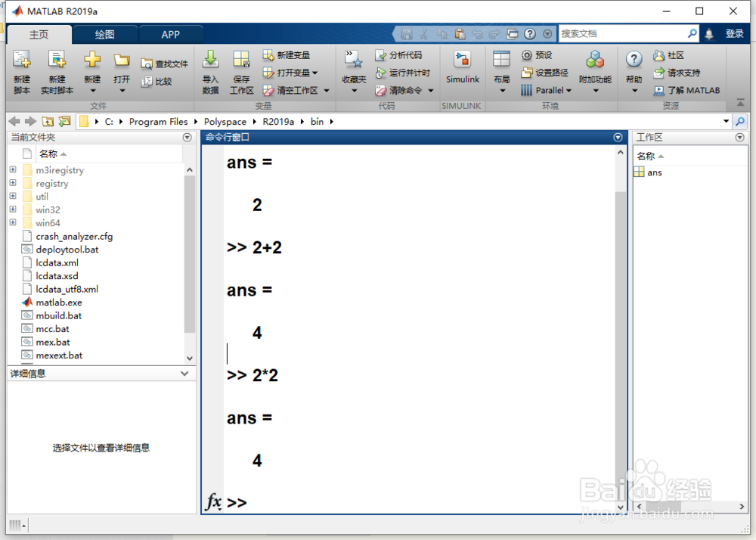Image resolution: width=756 pixels, height=540 pixels.
Task: Click the New Live Script (新建实时脚本) icon
Action: [57, 60]
